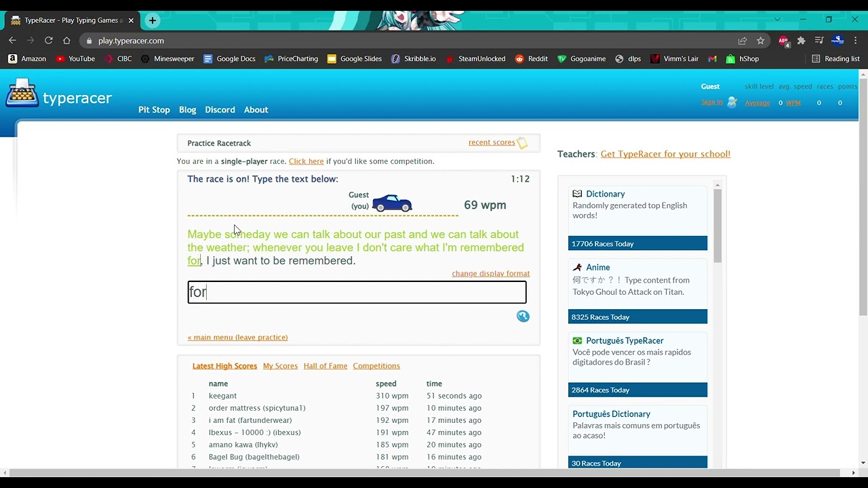Click the keegant high score row
Screen dimensions: 868x488
click(337, 396)
